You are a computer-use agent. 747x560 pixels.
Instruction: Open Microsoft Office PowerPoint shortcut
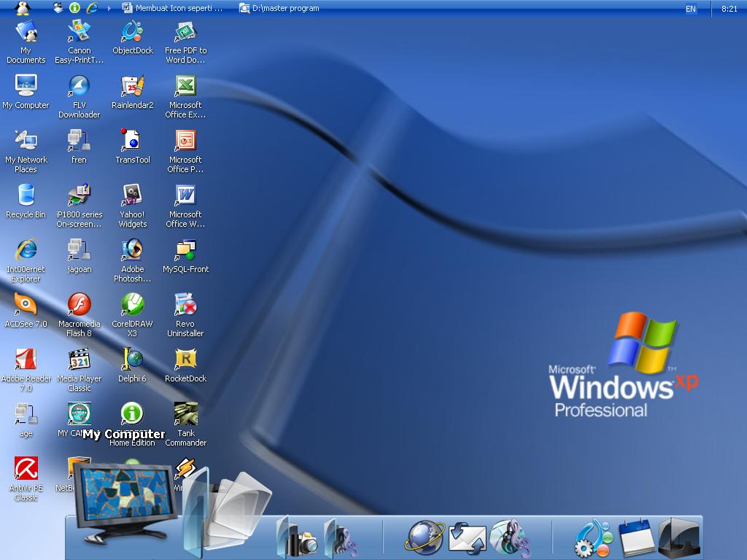[x=186, y=151]
